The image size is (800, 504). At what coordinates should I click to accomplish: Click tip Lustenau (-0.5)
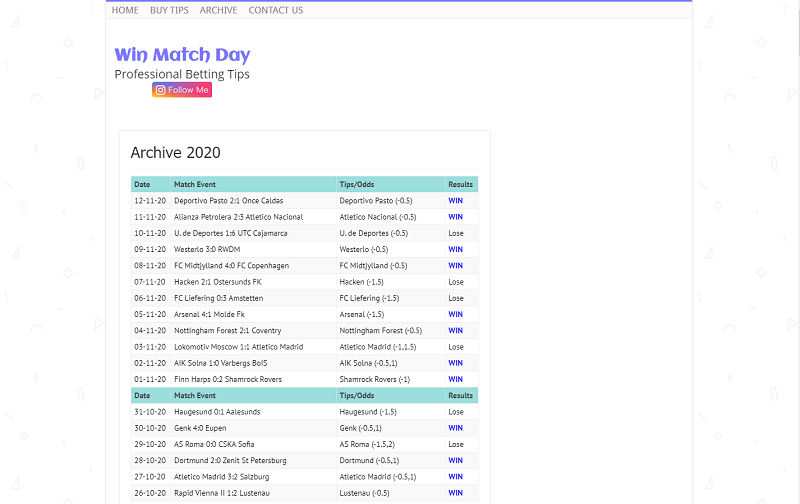(x=364, y=493)
